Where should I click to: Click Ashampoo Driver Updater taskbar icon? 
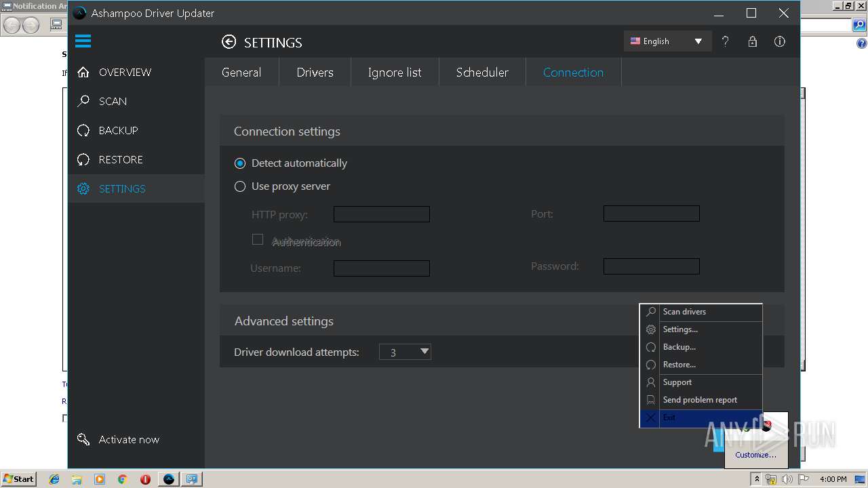[x=169, y=479]
